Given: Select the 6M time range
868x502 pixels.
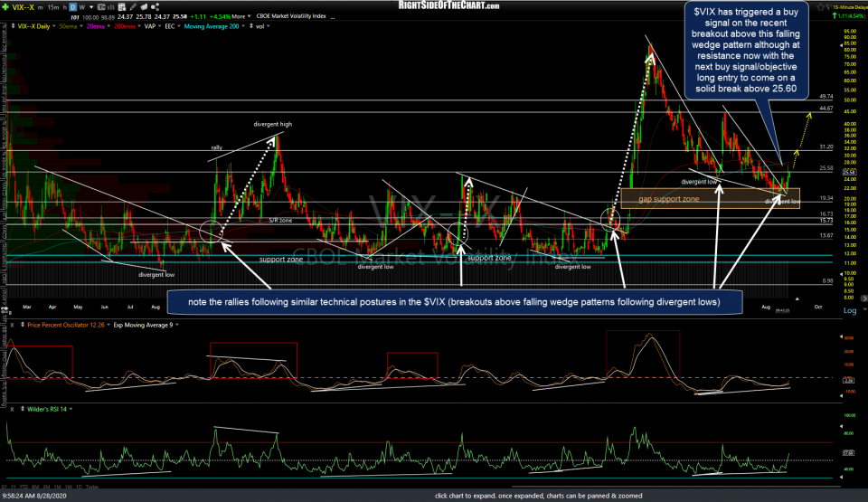Looking at the screenshot, I should (x=35, y=487).
